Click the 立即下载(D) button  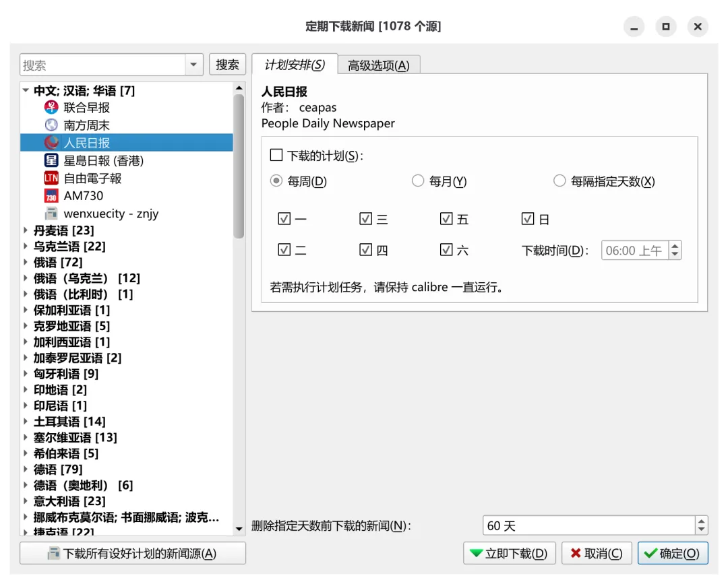click(510, 554)
